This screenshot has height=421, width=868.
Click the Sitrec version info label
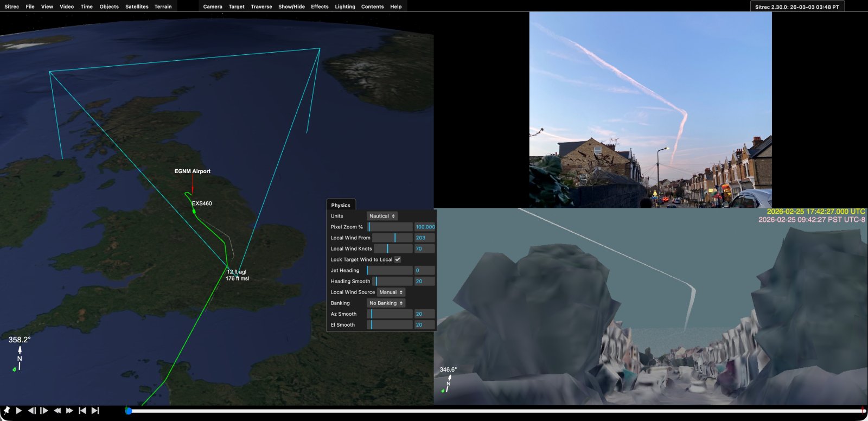797,7
